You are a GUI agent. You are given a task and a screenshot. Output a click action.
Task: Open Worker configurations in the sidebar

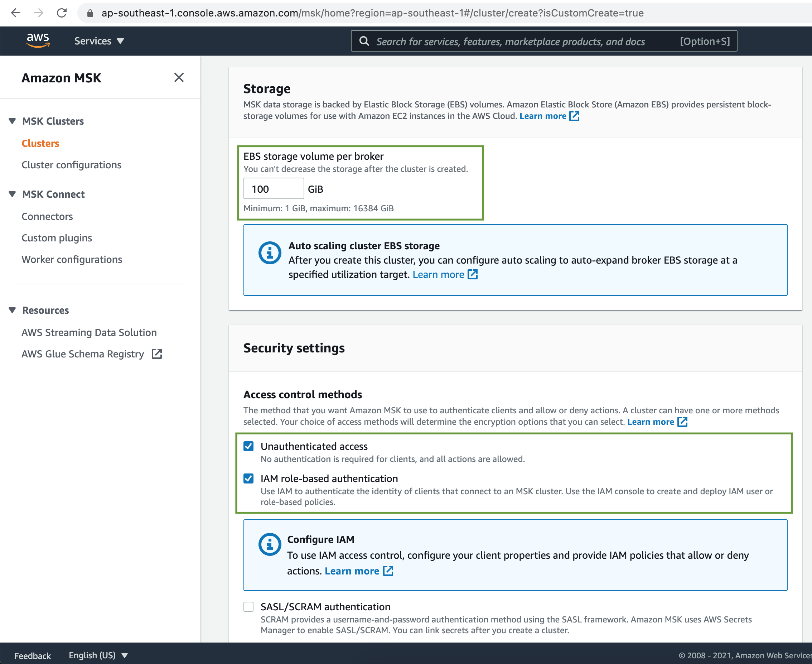pyautogui.click(x=72, y=259)
